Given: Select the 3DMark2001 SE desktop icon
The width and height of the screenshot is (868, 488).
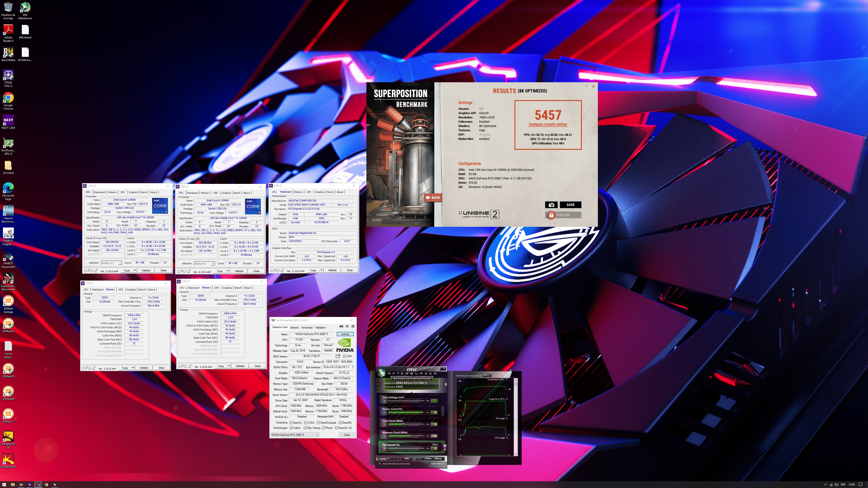Looking at the screenshot, I should [x=8, y=440].
